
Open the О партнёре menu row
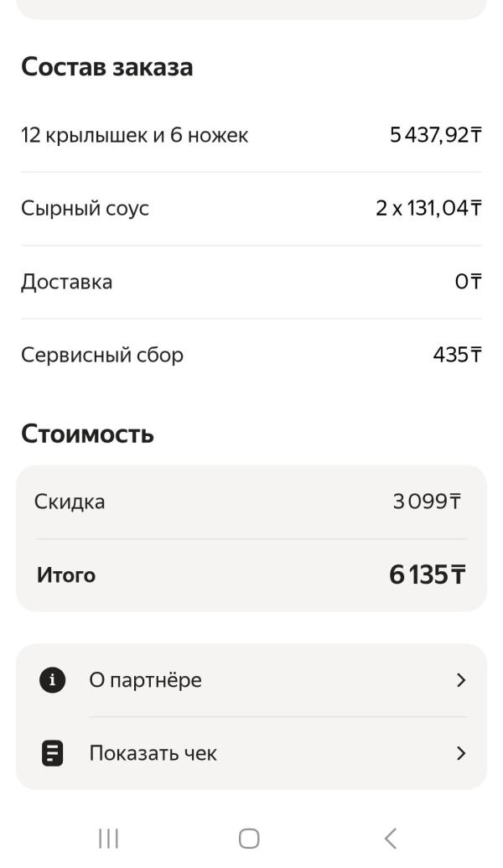click(251, 680)
